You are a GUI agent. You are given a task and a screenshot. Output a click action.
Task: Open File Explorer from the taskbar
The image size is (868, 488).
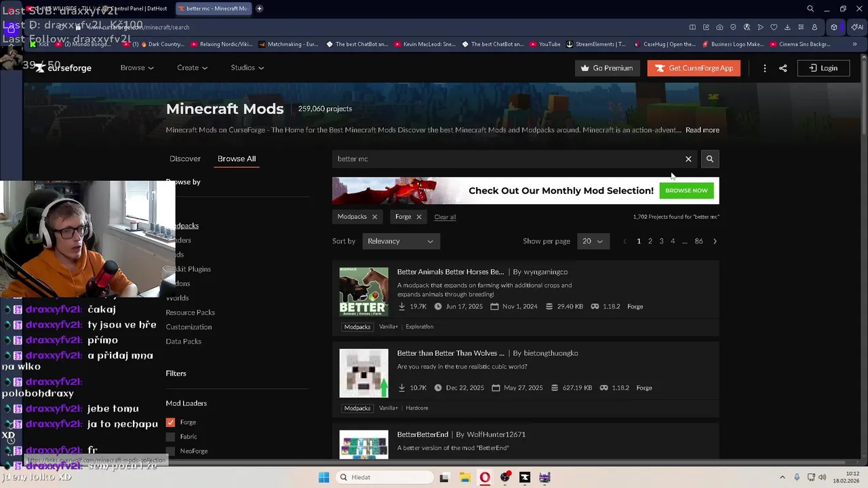pyautogui.click(x=465, y=477)
